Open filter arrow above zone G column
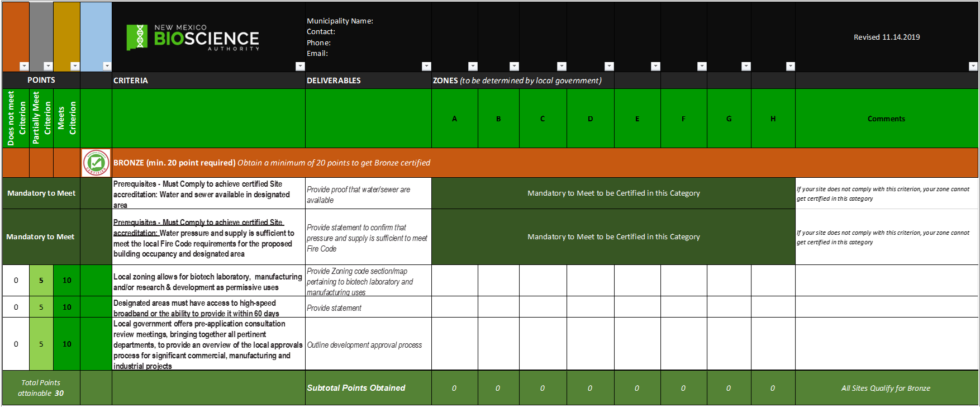980x407 pixels. pos(746,66)
